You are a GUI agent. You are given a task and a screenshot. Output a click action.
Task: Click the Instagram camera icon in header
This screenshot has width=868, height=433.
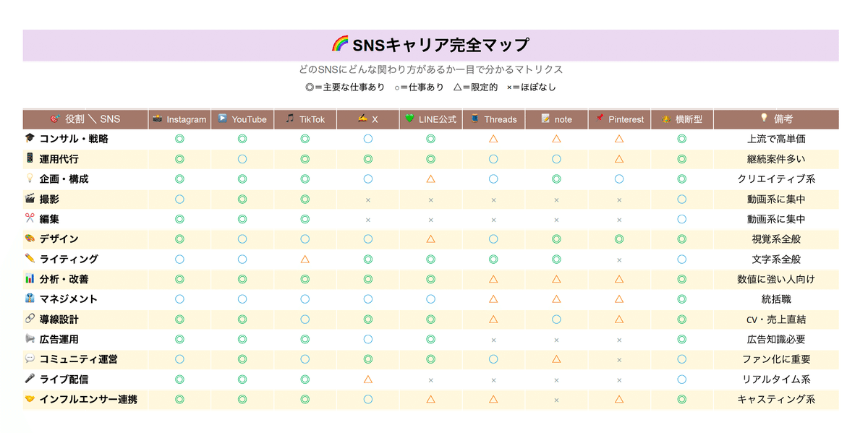[x=157, y=119]
